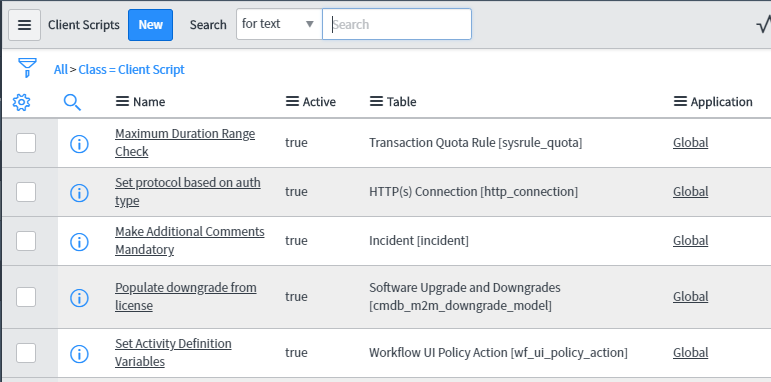This screenshot has width=771, height=382.
Task: Preview Set protocol based on auth type info icon
Action: point(79,193)
